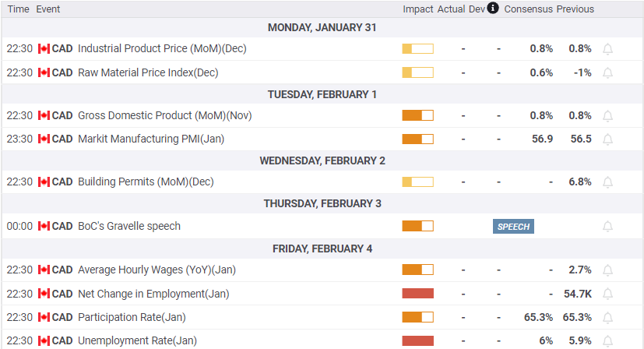This screenshot has width=644, height=349.
Task: Click bell icon for Building Permits row
Action: 607,182
